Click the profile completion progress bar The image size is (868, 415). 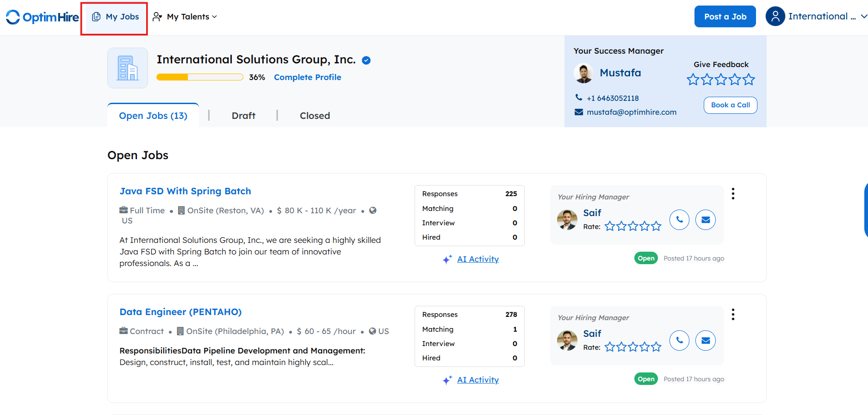(200, 77)
